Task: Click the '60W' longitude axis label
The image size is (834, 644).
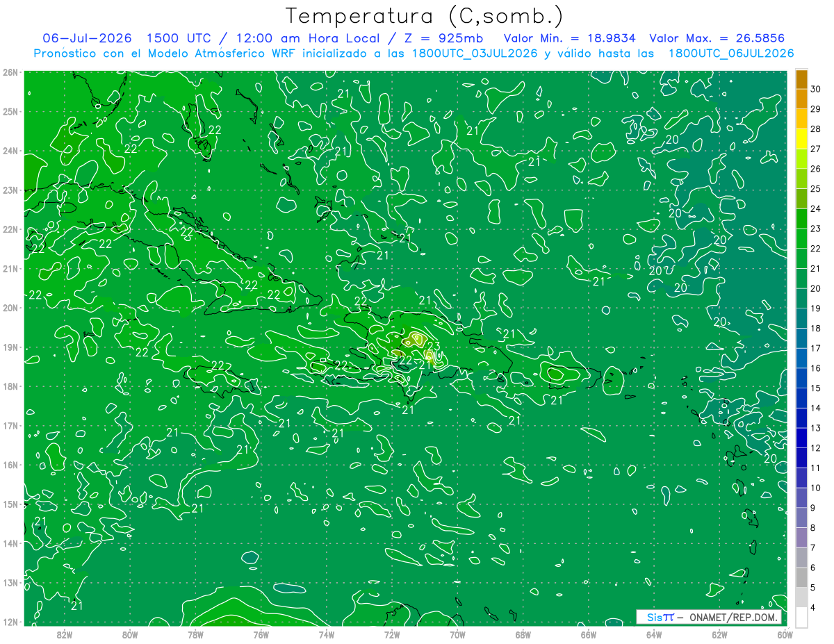Action: click(785, 635)
